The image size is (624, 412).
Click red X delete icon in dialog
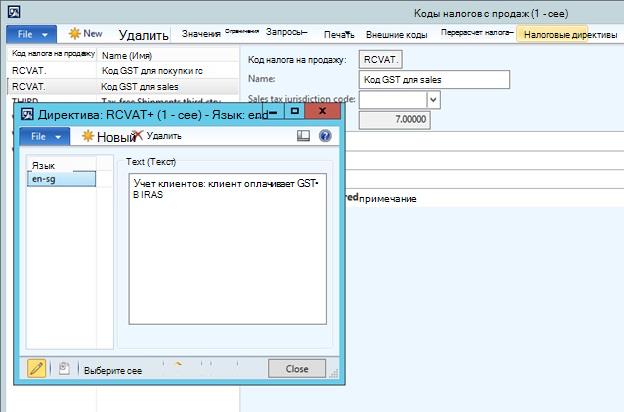point(138,135)
